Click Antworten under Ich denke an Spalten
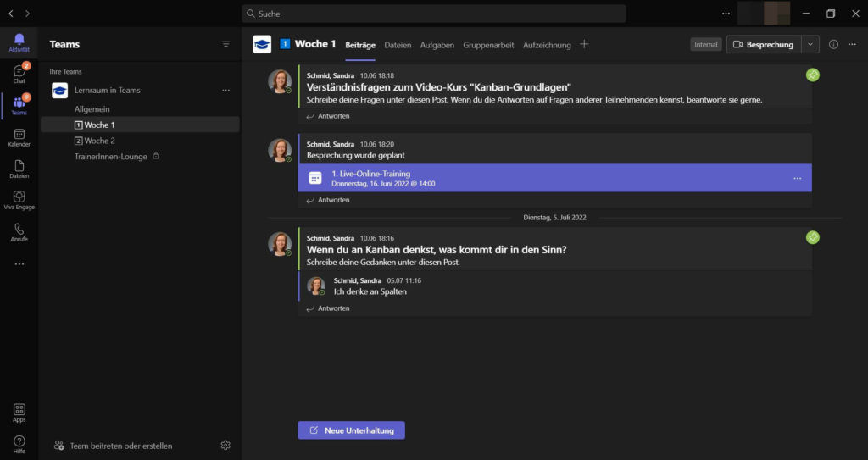868x460 pixels. coord(328,308)
